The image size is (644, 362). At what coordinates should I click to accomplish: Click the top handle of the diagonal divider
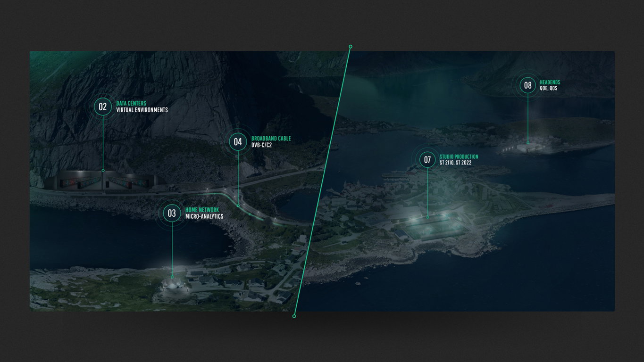point(351,47)
